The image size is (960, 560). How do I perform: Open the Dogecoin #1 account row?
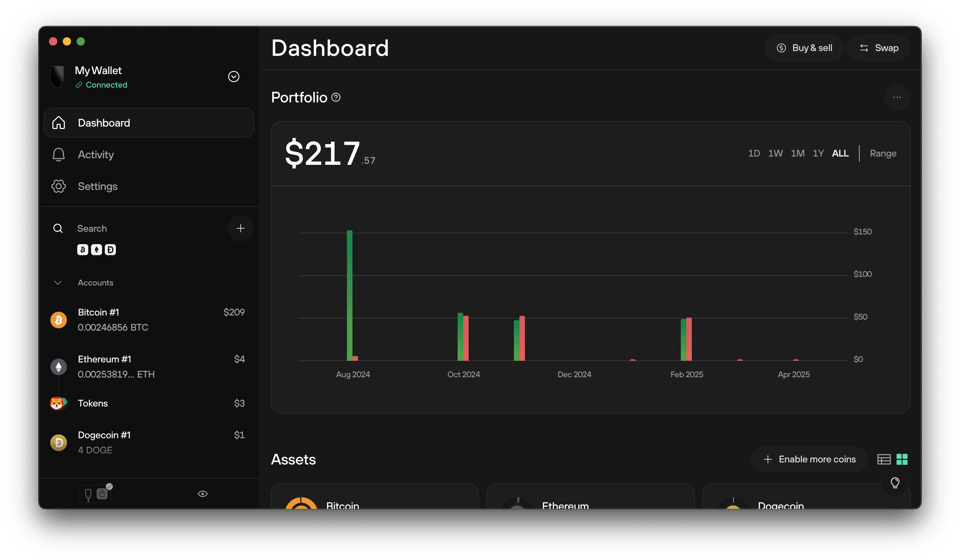[149, 442]
